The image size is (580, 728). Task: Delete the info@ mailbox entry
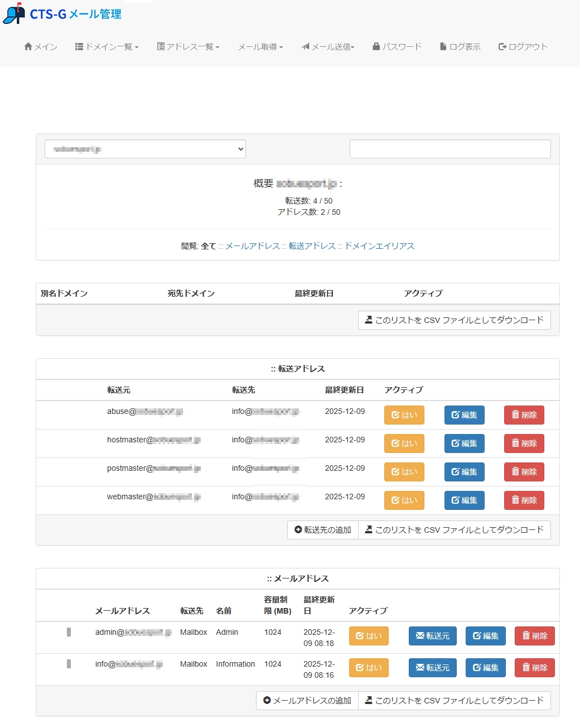(534, 668)
